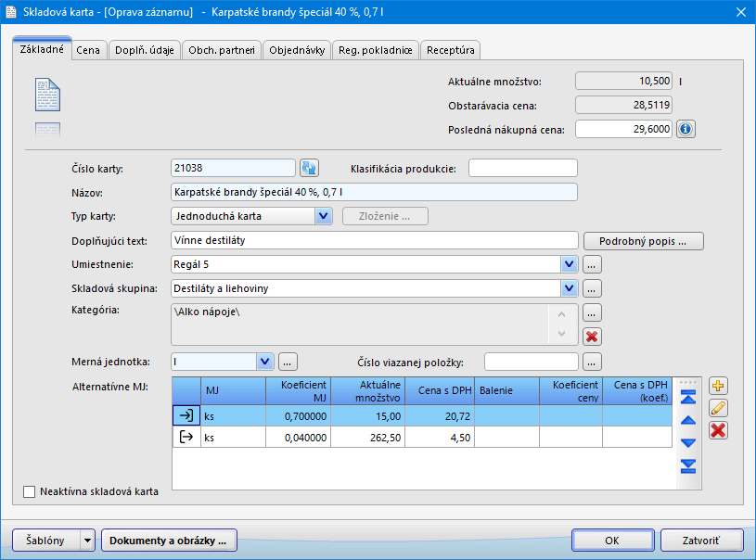Image resolution: width=756 pixels, height=560 pixels.
Task: Click the generate number icon next to Číslo karty
Action: coord(310,168)
